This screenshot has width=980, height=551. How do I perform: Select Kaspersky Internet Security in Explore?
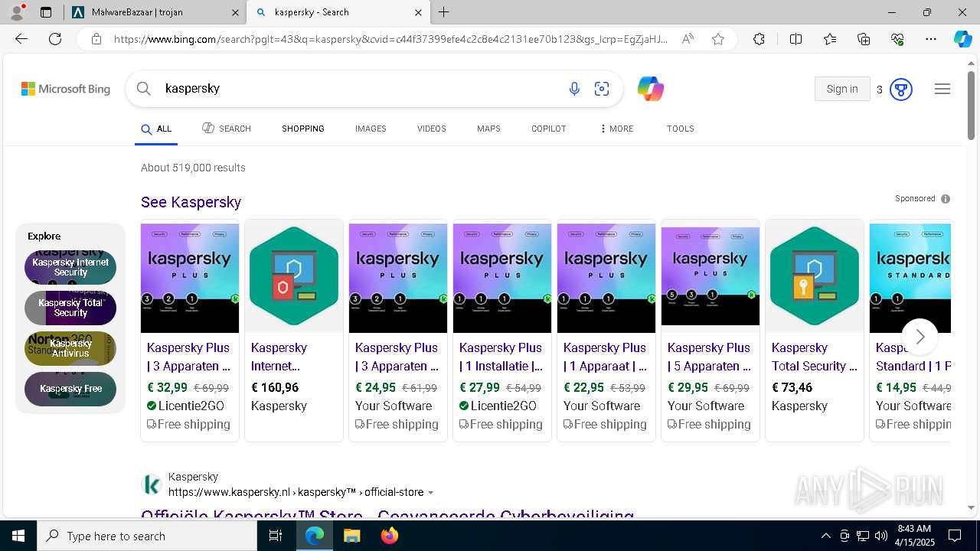coord(70,267)
